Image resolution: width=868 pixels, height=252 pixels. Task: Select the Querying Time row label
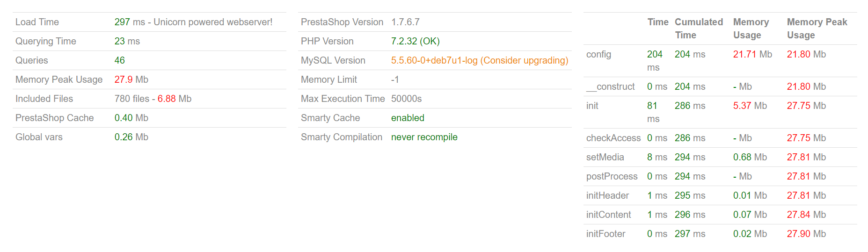point(46,41)
